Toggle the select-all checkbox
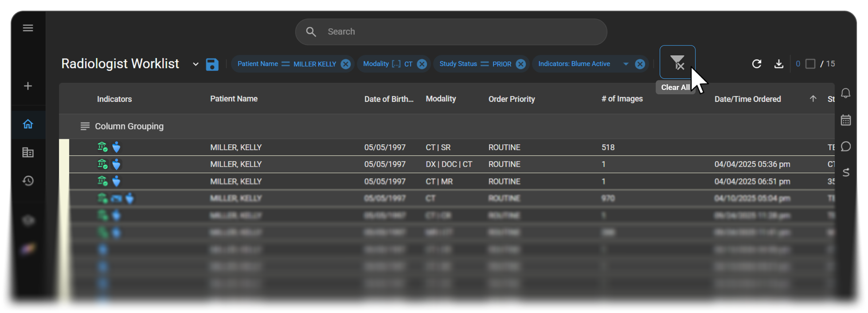Screen dimensions: 868x313 coord(810,64)
